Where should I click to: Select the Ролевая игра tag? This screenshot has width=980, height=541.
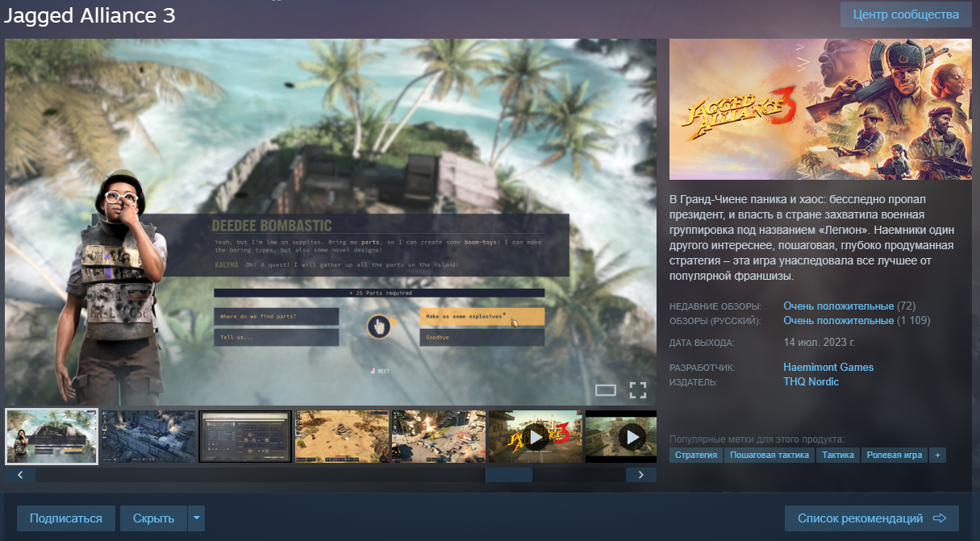pyautogui.click(x=895, y=456)
